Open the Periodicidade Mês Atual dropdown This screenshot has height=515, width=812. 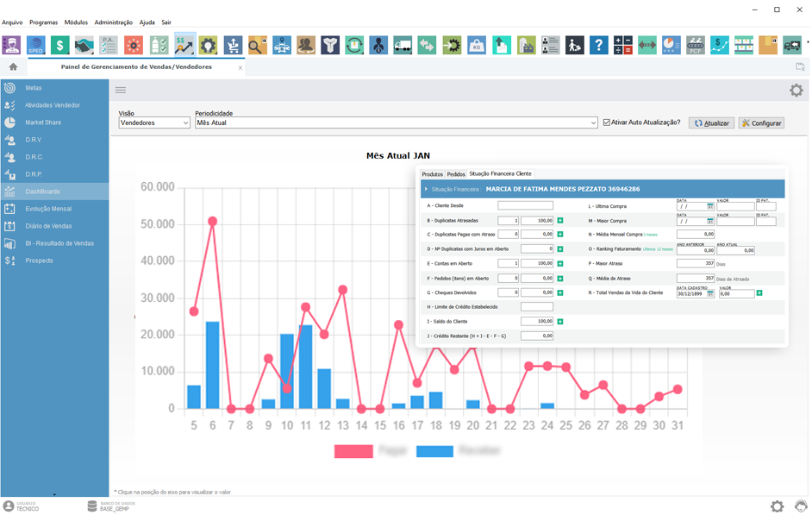pyautogui.click(x=397, y=122)
